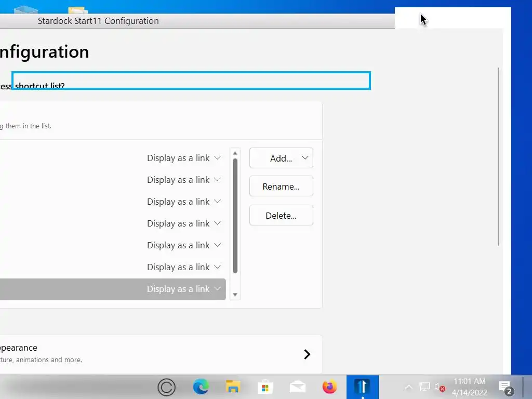The image size is (532, 399).
Task: Expand the Appearance section chevron
Action: click(307, 354)
